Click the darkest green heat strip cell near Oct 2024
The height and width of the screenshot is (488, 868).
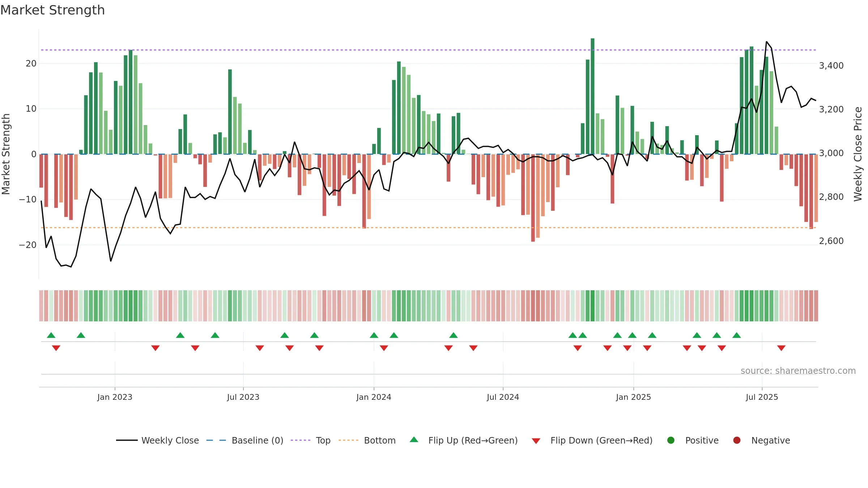coord(592,306)
